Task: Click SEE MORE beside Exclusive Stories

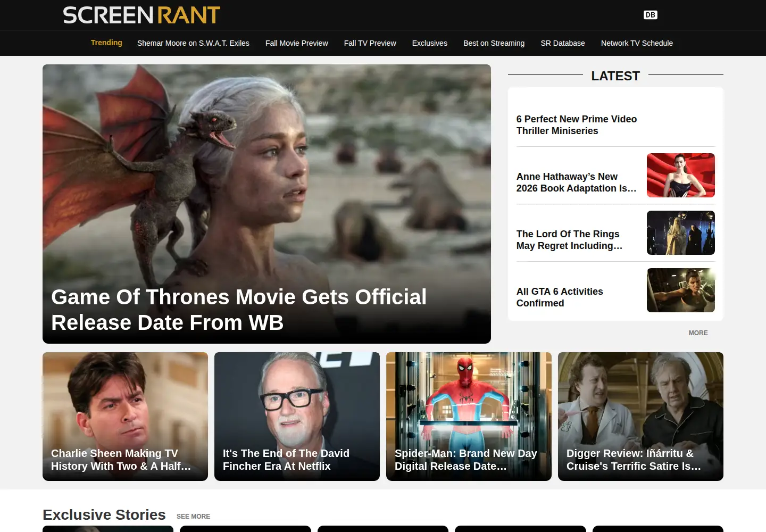Action: click(x=193, y=517)
